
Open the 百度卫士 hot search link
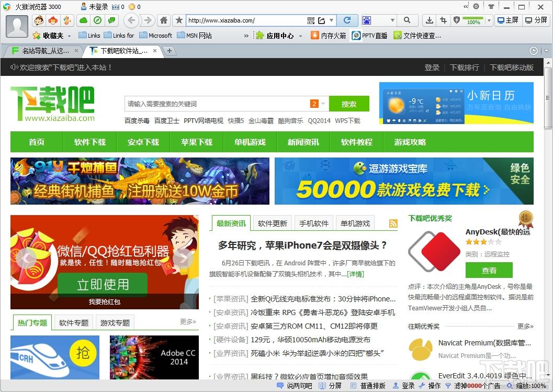click(x=166, y=121)
